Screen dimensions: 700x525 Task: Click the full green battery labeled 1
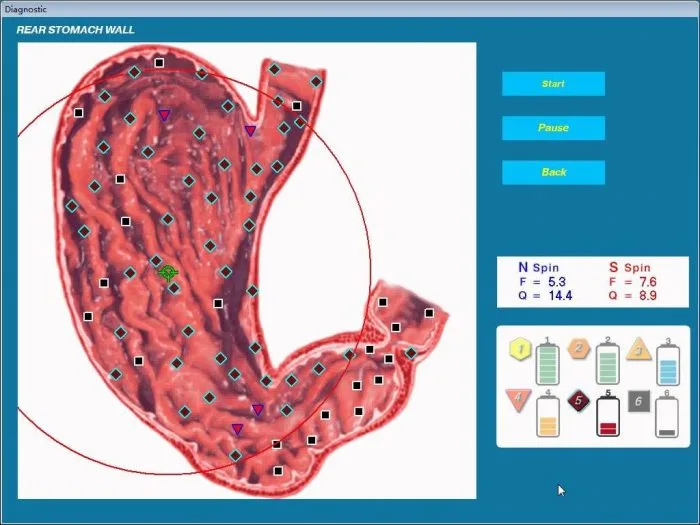tap(548, 362)
